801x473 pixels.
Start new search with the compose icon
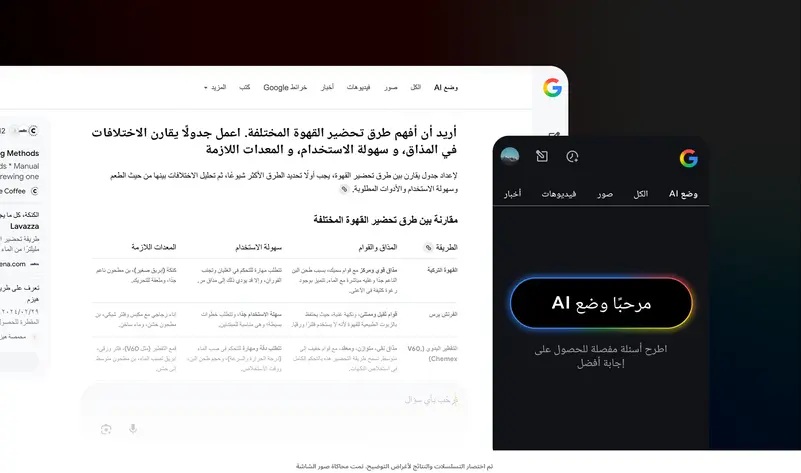click(x=542, y=157)
